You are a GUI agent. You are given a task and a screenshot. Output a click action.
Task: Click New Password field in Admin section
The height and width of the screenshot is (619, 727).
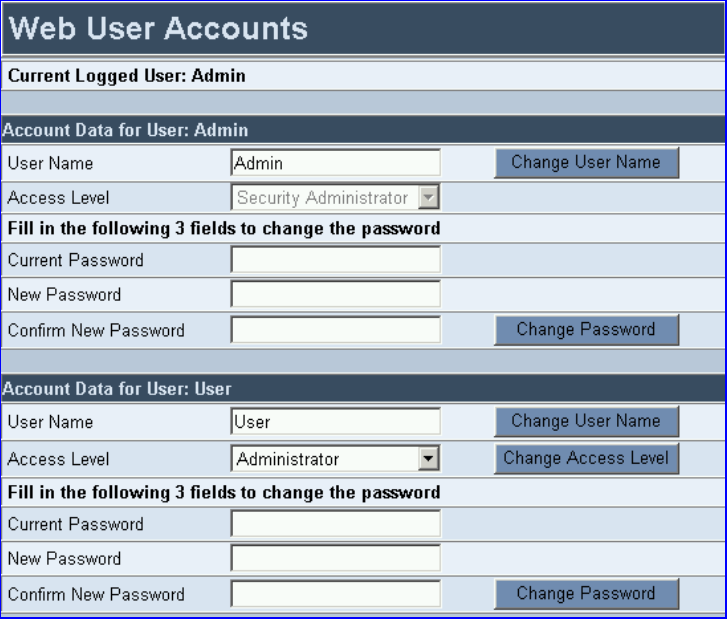[x=335, y=294]
